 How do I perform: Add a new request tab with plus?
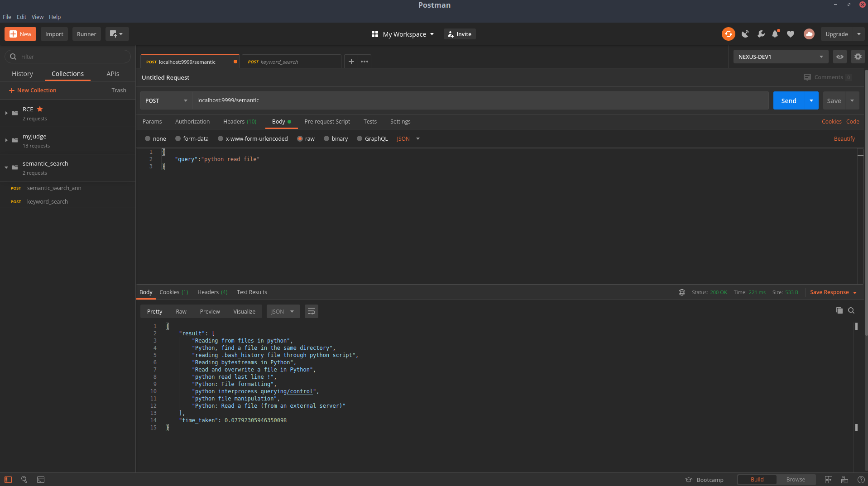click(x=351, y=62)
